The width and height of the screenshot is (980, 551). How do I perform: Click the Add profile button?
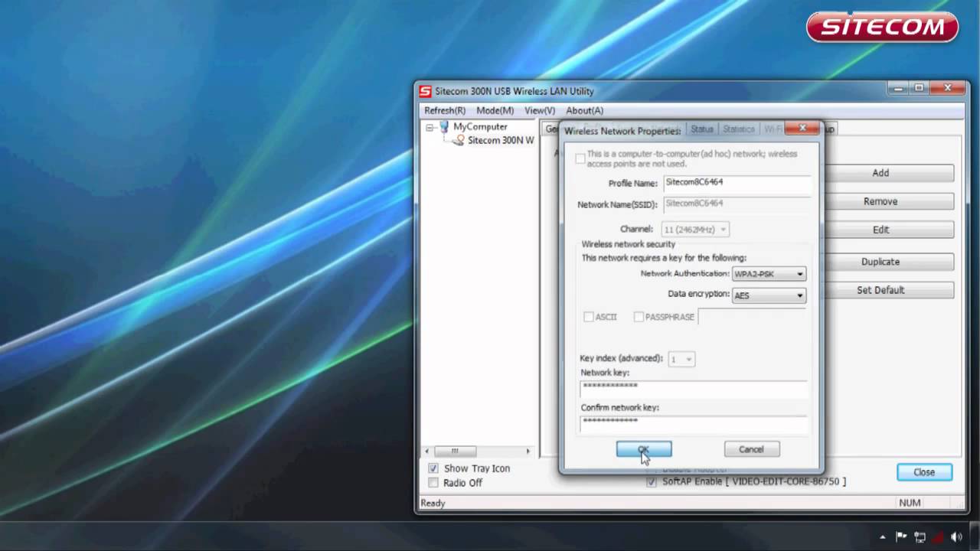[880, 173]
